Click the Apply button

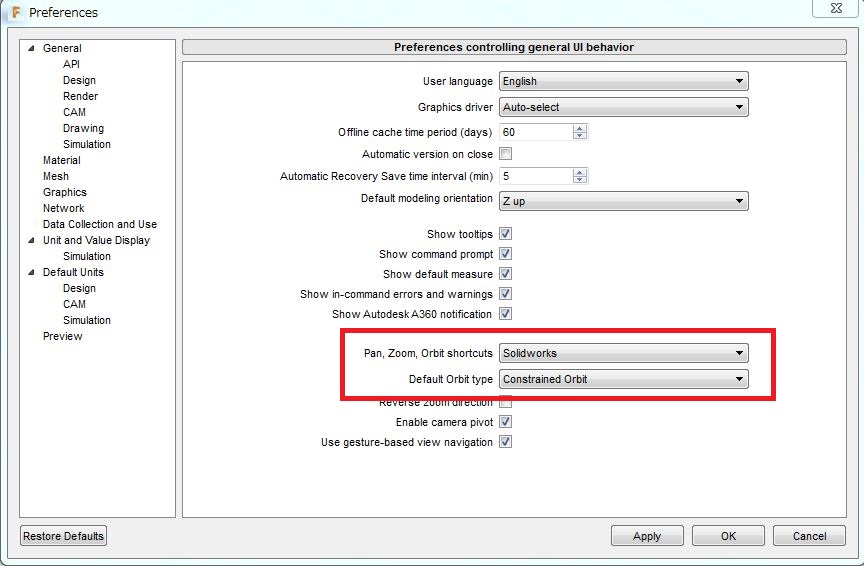647,536
